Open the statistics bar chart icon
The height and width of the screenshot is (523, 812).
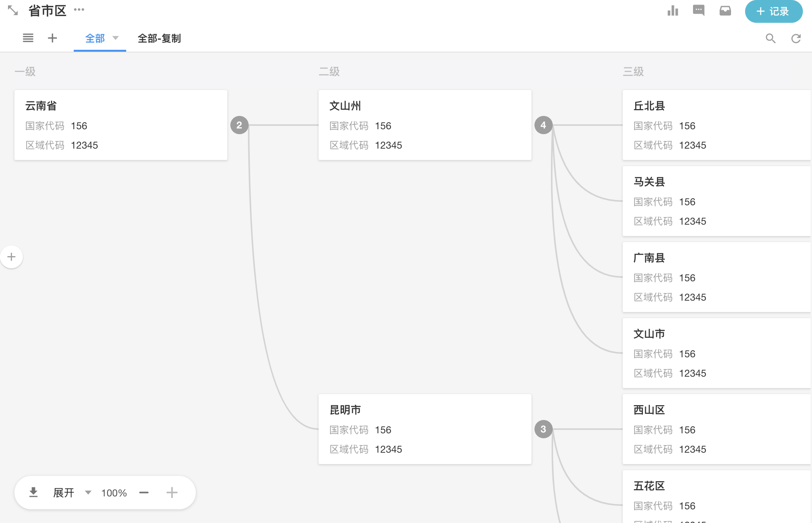coord(672,11)
